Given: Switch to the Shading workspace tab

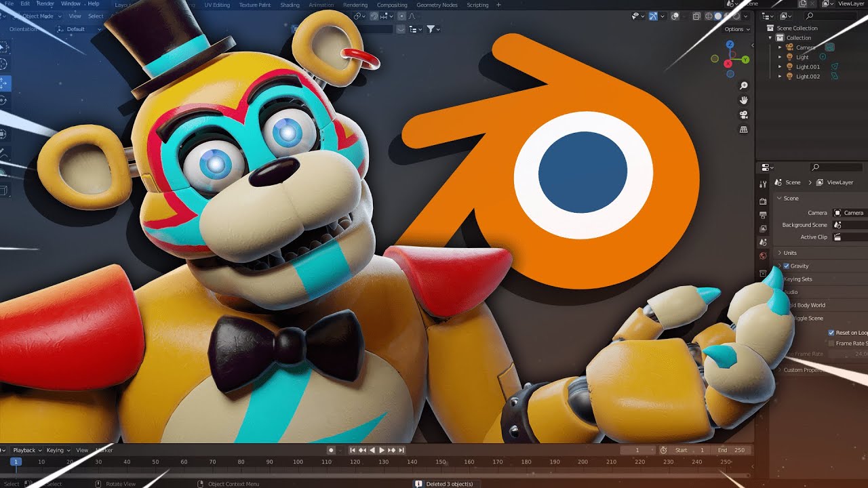Looking at the screenshot, I should point(290,5).
